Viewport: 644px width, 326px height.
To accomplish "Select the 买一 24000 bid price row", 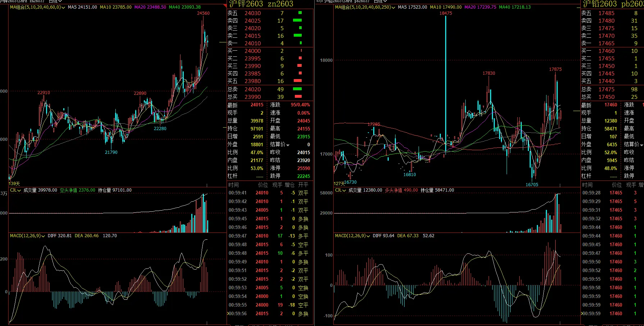I will coord(265,51).
